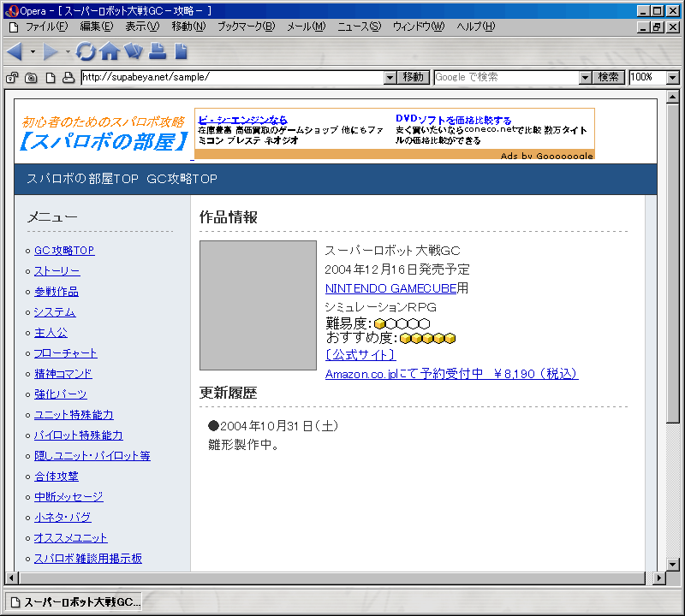Click the horizontal scrollbar right arrow

pyautogui.click(x=659, y=578)
